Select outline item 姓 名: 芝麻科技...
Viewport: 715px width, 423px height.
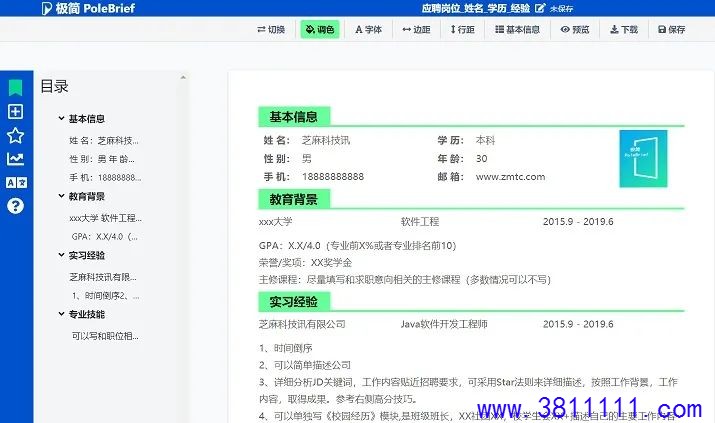point(104,140)
